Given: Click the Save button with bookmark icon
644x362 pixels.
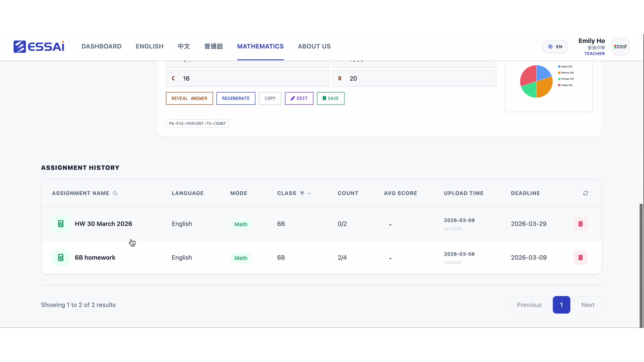Looking at the screenshot, I should pos(330,99).
